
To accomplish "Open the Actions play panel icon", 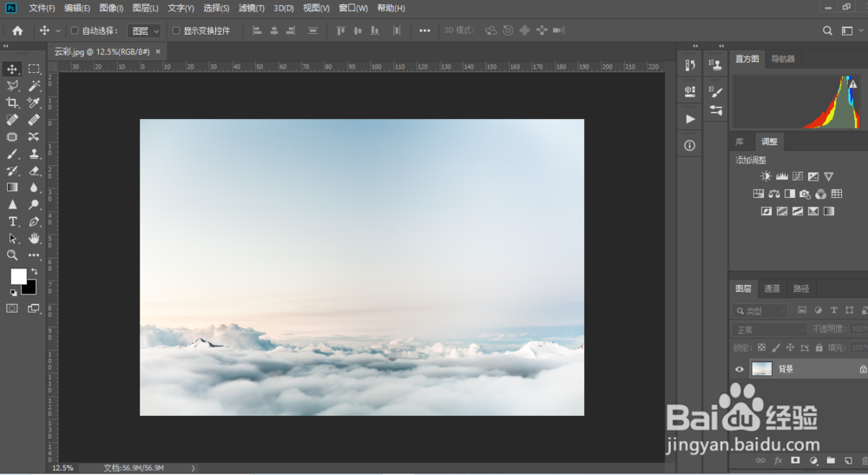I will [690, 119].
